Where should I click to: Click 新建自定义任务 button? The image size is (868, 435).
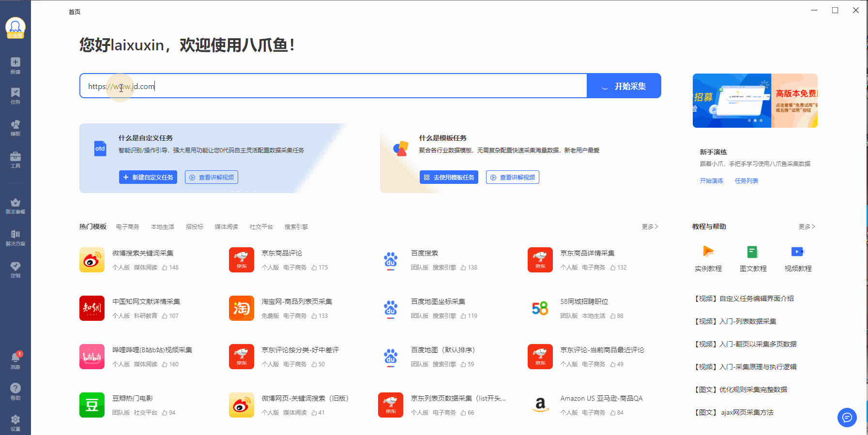coord(148,177)
